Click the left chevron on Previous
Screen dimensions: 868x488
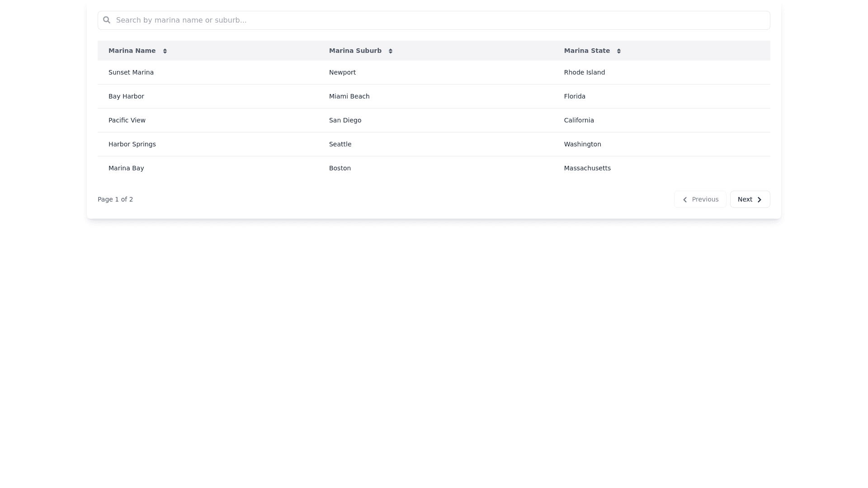[x=685, y=200]
